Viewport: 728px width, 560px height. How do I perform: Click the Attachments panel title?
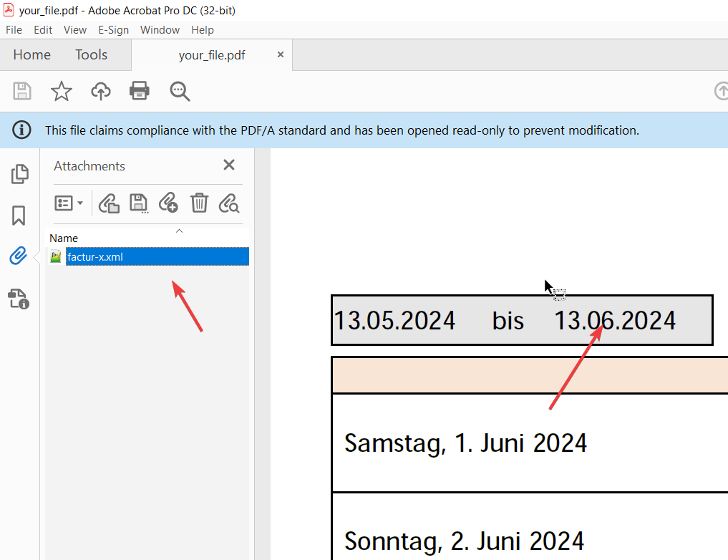[x=89, y=165]
